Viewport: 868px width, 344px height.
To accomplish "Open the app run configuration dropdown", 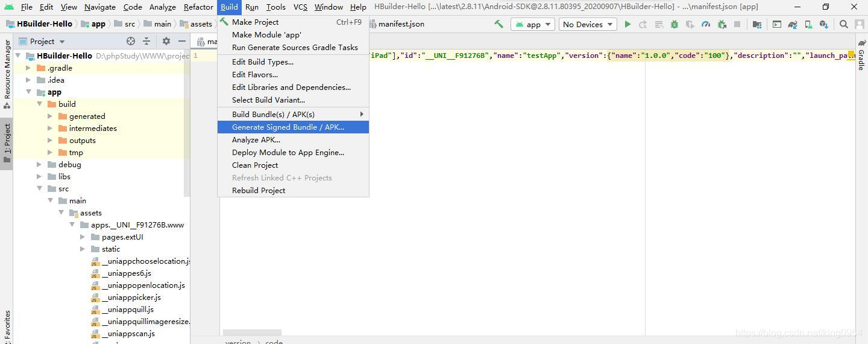I will pos(533,24).
